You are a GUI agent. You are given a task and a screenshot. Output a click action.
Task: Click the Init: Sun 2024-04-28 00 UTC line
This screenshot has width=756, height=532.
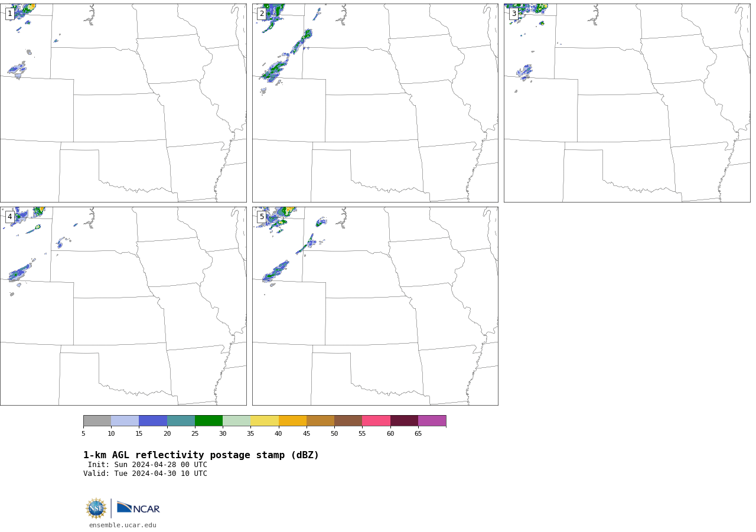148,465
